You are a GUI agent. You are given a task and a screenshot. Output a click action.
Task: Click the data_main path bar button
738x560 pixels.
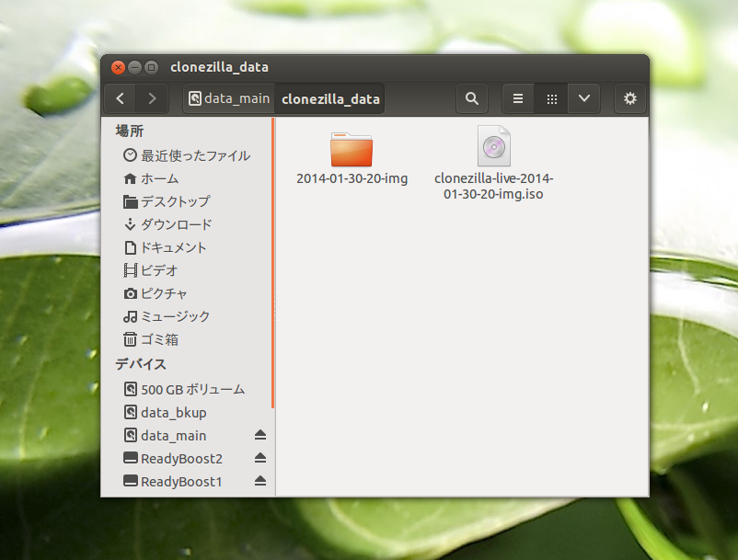coord(229,98)
